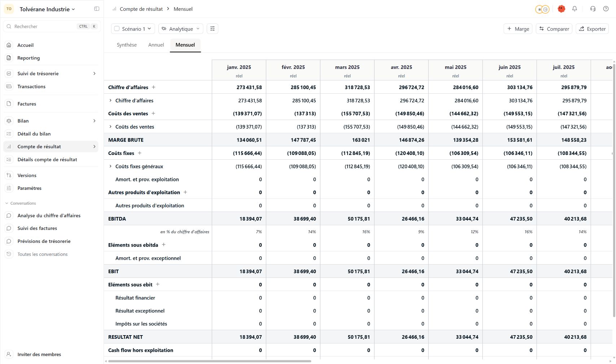Expand the Coûts des ventes sub-row
Viewport: 616px width, 364px height.
pyautogui.click(x=110, y=127)
